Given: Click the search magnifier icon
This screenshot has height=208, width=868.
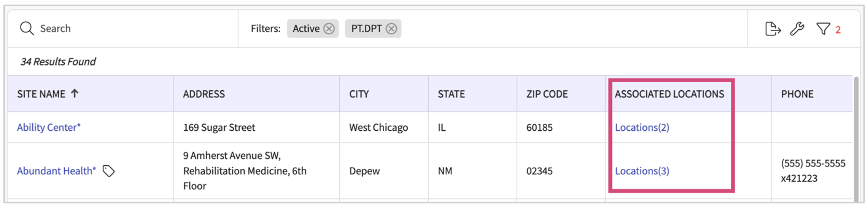Looking at the screenshot, I should tap(27, 29).
